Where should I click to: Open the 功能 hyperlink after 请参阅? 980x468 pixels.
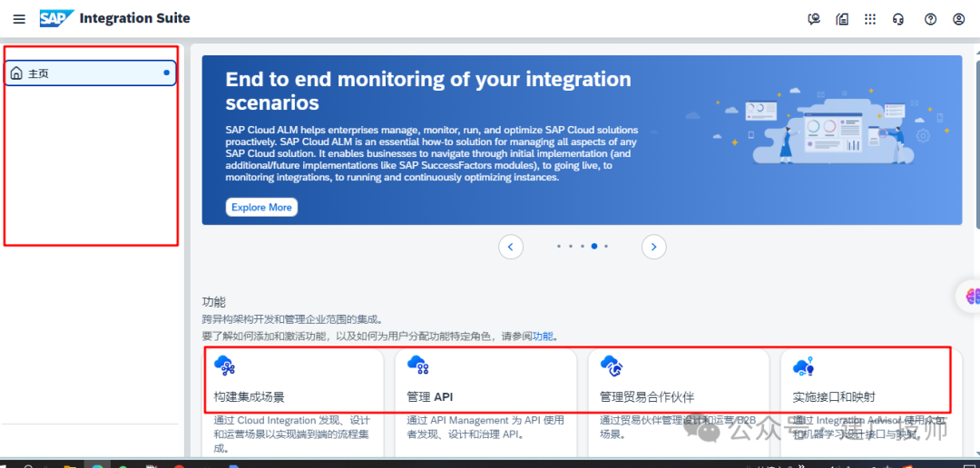click(543, 336)
